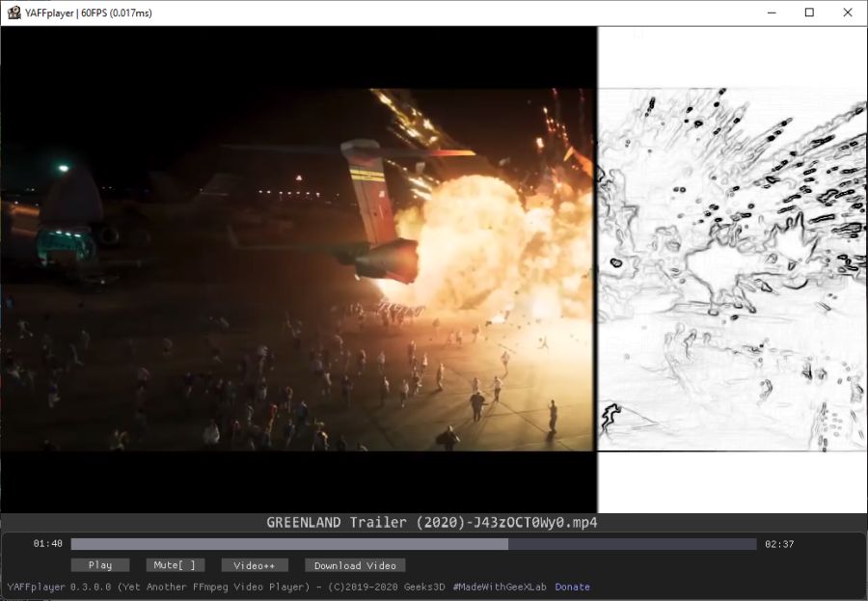Toggle the Mute[ ] button
This screenshot has height=601, width=868.
click(x=175, y=565)
